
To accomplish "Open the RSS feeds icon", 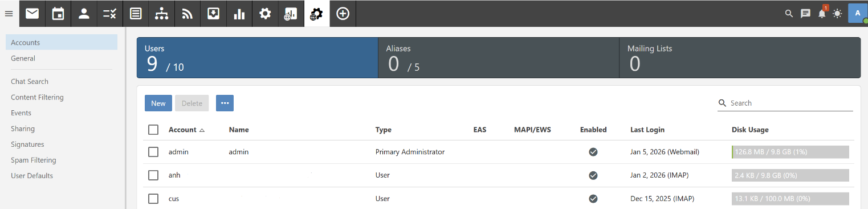I will (188, 14).
